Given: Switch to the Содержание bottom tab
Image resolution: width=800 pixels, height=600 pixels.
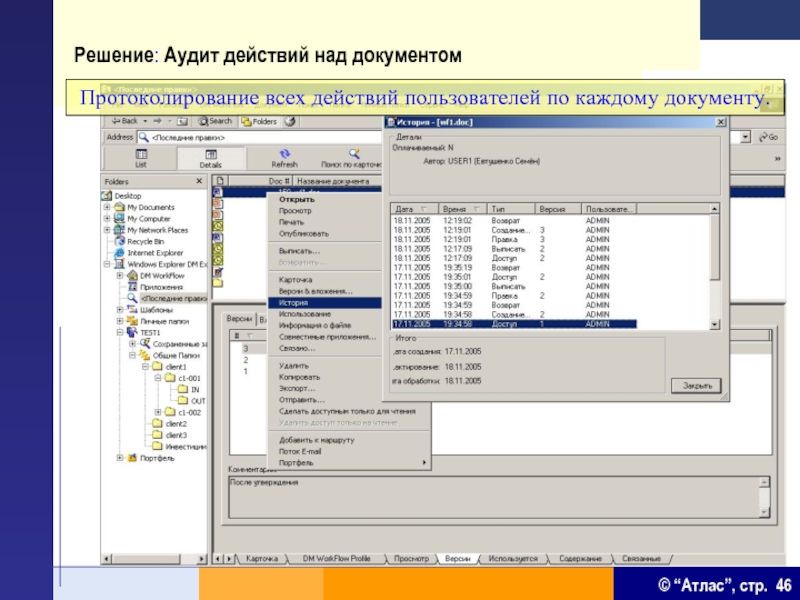Looking at the screenshot, I should point(580,558).
